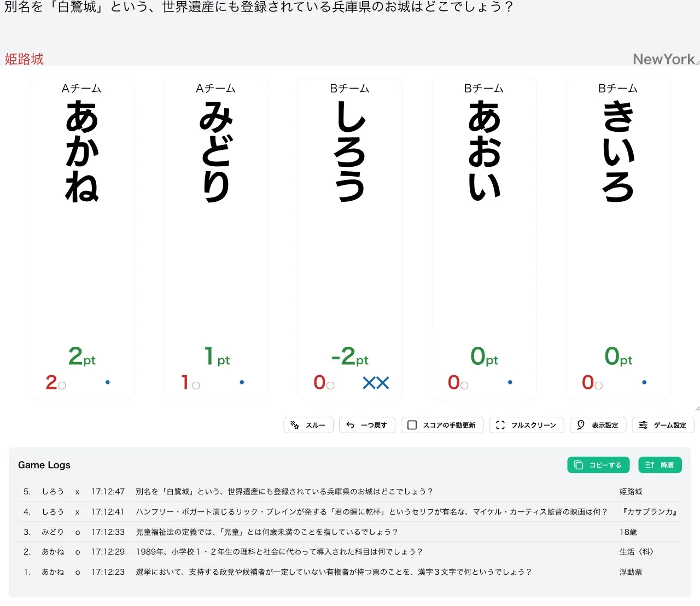
Task: Click the 白鷺城 question text at the top
Action: 259,7
